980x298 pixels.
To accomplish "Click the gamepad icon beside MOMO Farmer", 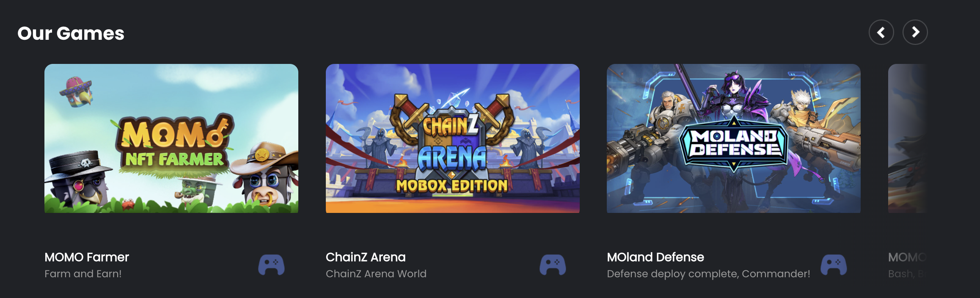I will pos(271,265).
